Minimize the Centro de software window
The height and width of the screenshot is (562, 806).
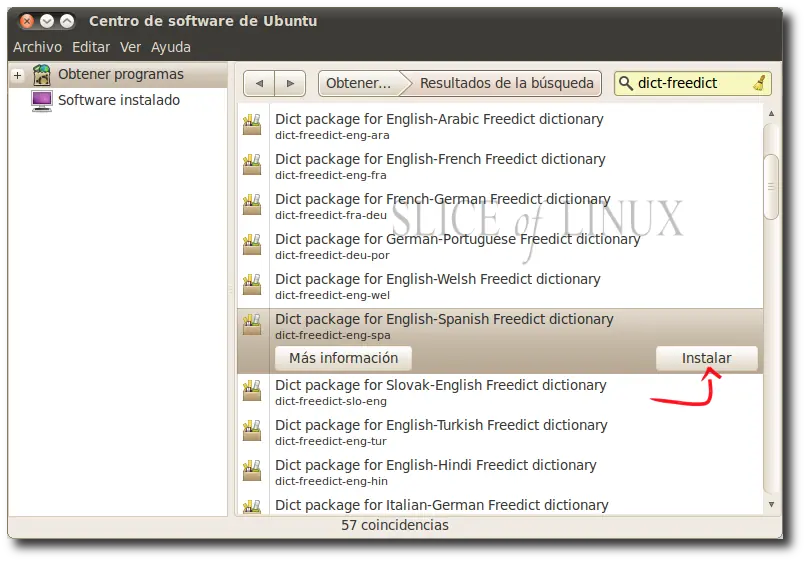tap(47, 21)
